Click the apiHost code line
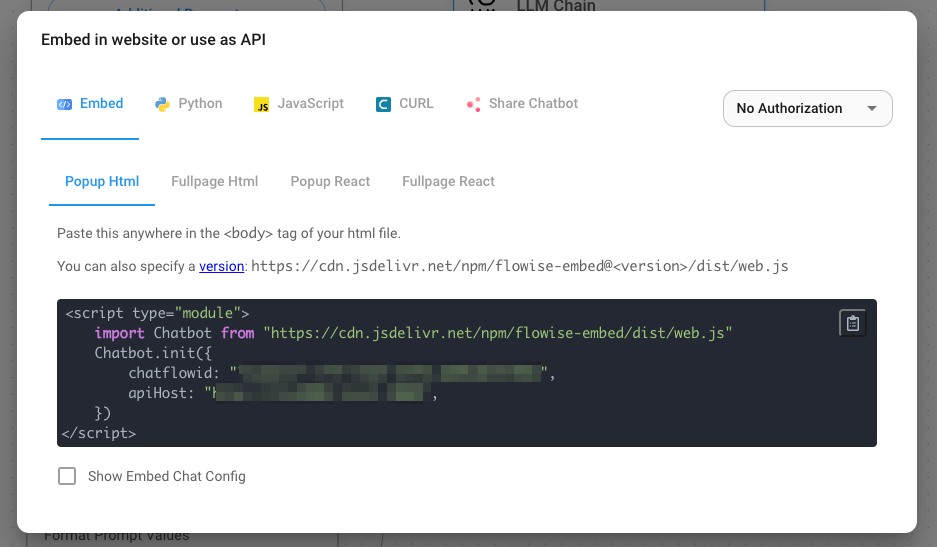Screen dimensions: 937x547 pos(283,393)
